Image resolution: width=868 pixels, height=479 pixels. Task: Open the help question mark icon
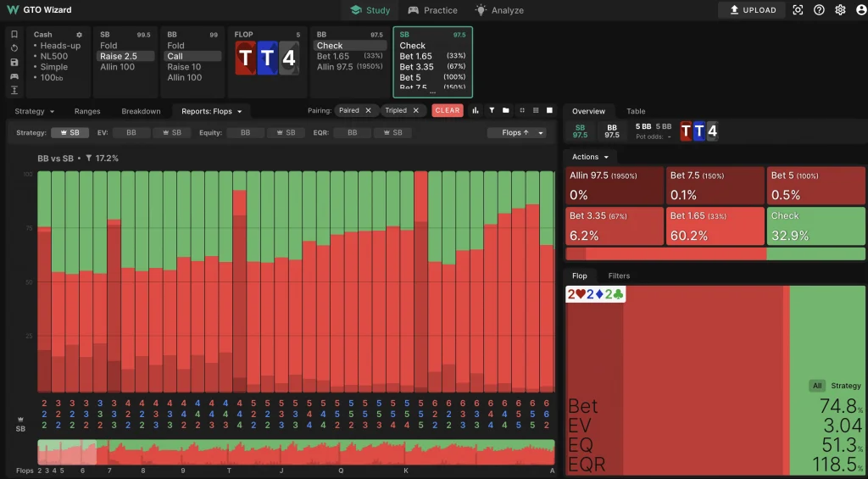[x=819, y=10]
